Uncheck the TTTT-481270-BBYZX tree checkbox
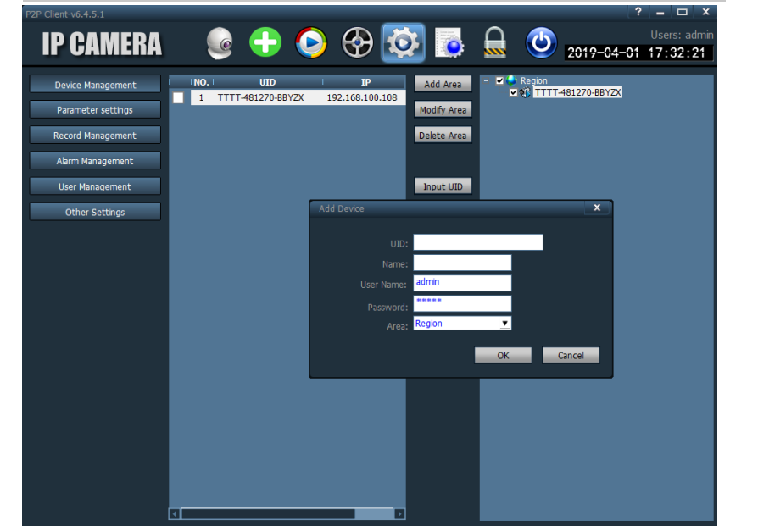Viewport: 758px width, 532px height. [514, 92]
